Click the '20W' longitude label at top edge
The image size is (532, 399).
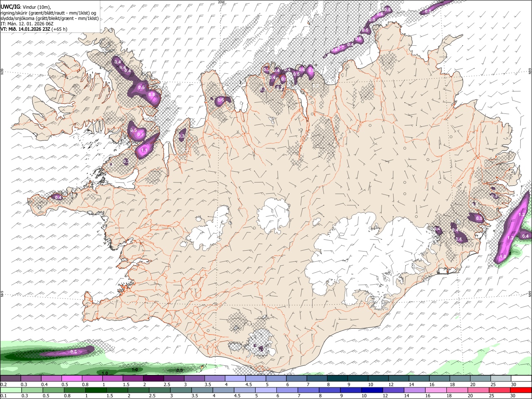click(x=221, y=2)
